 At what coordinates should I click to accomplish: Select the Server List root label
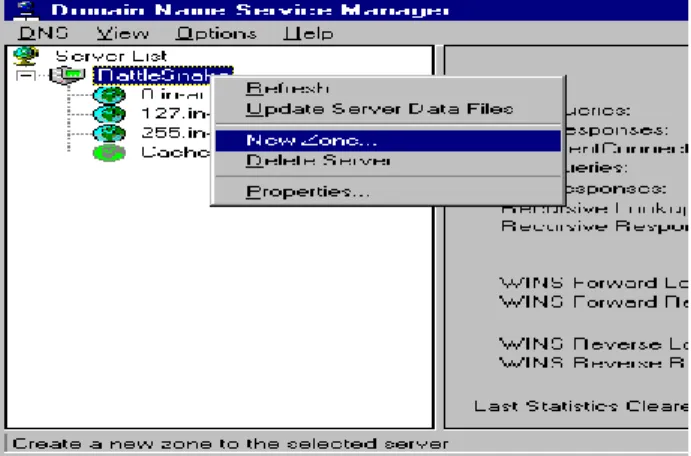111,56
